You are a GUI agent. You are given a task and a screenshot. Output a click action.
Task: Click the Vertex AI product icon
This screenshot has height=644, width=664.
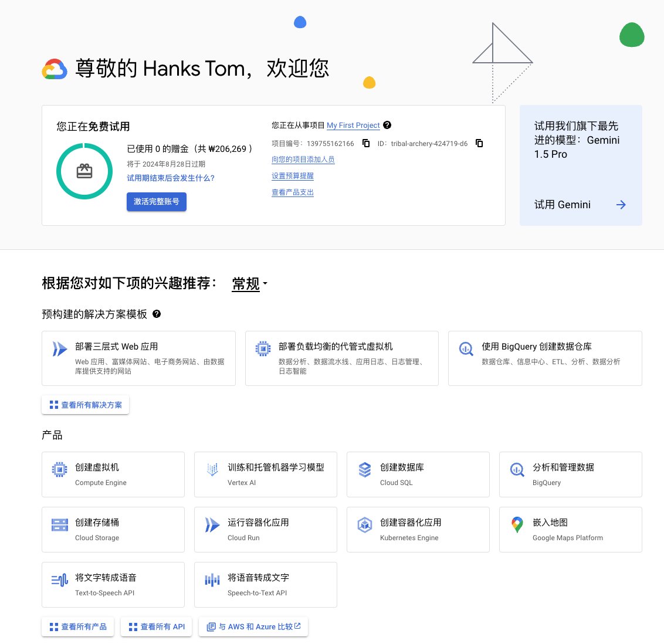point(212,469)
